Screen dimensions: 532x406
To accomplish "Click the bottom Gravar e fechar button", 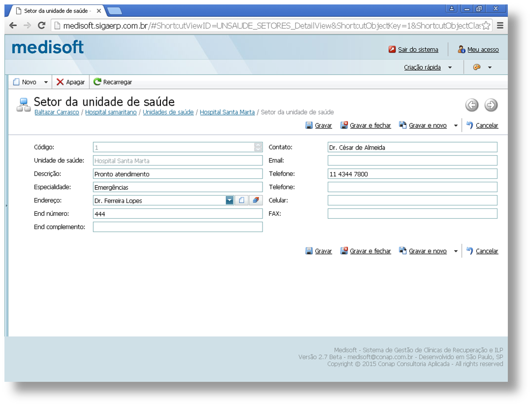I will pos(366,251).
